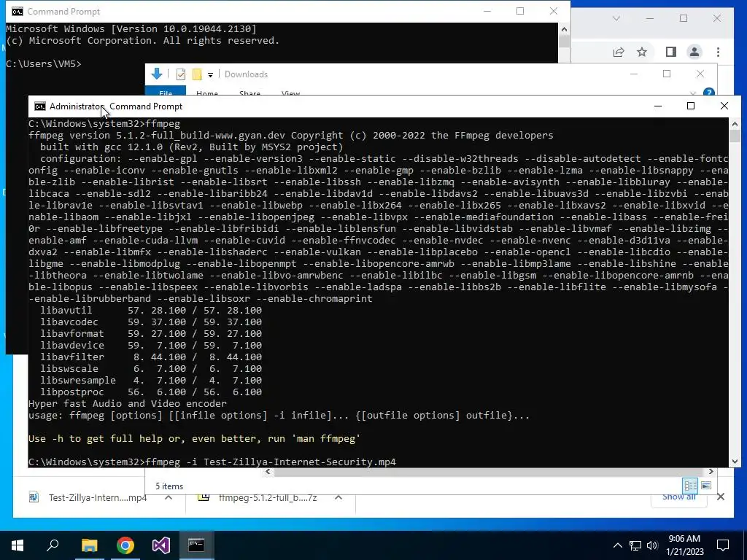This screenshot has height=560, width=747.
Task: Open the Windows Start button
Action: (x=18, y=545)
